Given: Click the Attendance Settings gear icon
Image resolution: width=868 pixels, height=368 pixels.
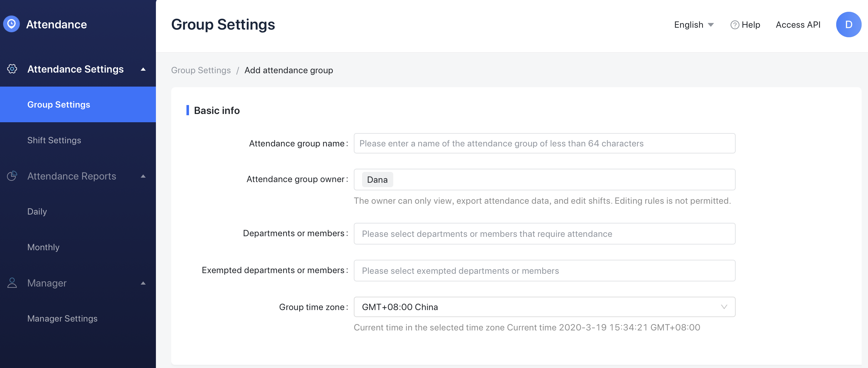Looking at the screenshot, I should click(12, 69).
